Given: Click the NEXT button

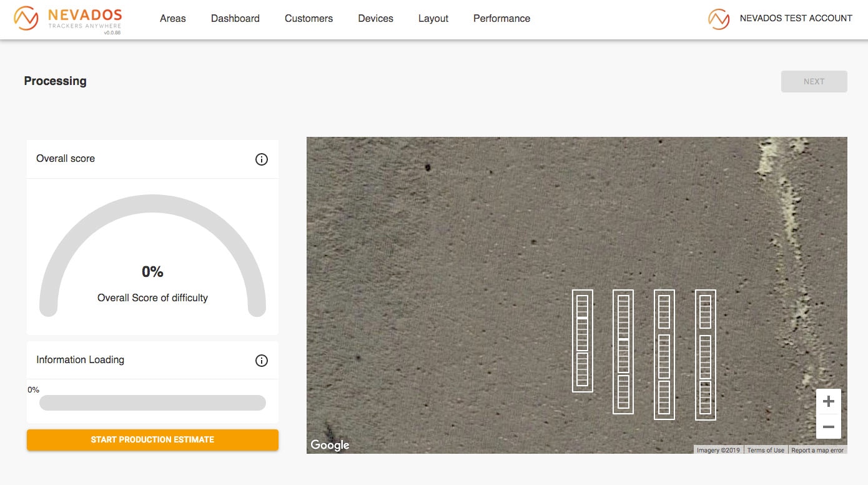Looking at the screenshot, I should coord(814,81).
